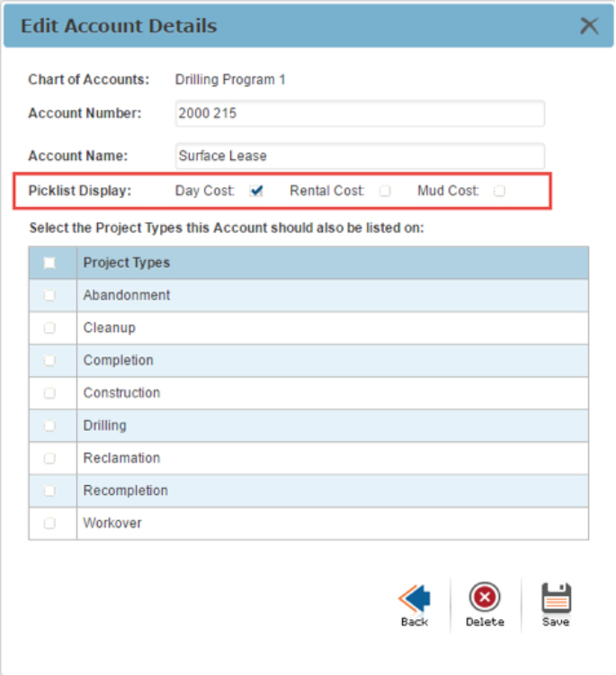Check the Cleanup project type checkbox
Screen dimensions: 616x675
coord(49,328)
